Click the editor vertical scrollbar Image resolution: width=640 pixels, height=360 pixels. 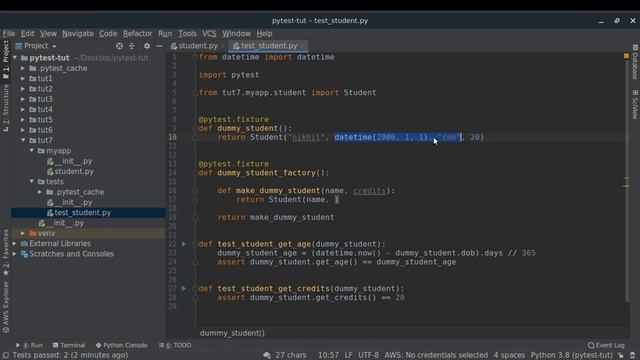click(627, 182)
